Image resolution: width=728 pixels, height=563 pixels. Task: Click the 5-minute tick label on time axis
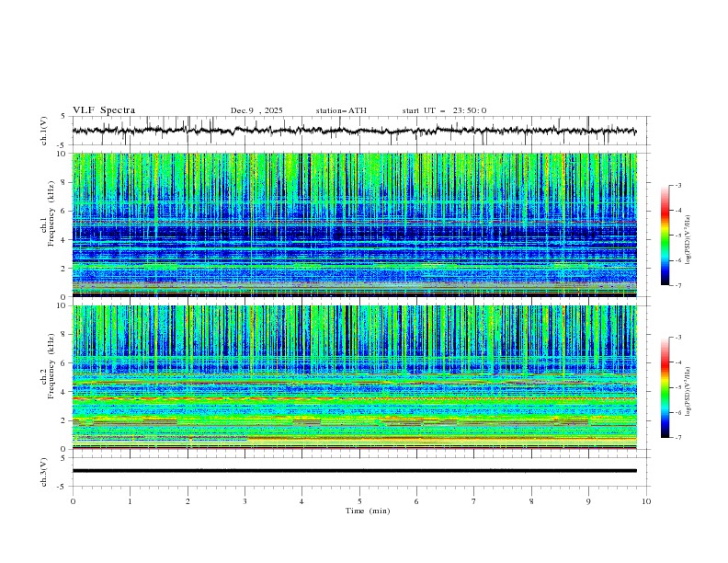[359, 501]
